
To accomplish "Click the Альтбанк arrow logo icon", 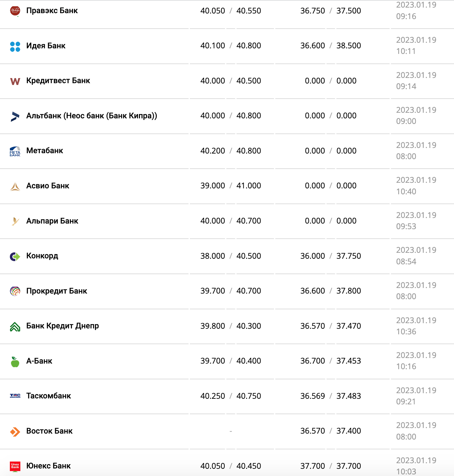I will 15,116.
